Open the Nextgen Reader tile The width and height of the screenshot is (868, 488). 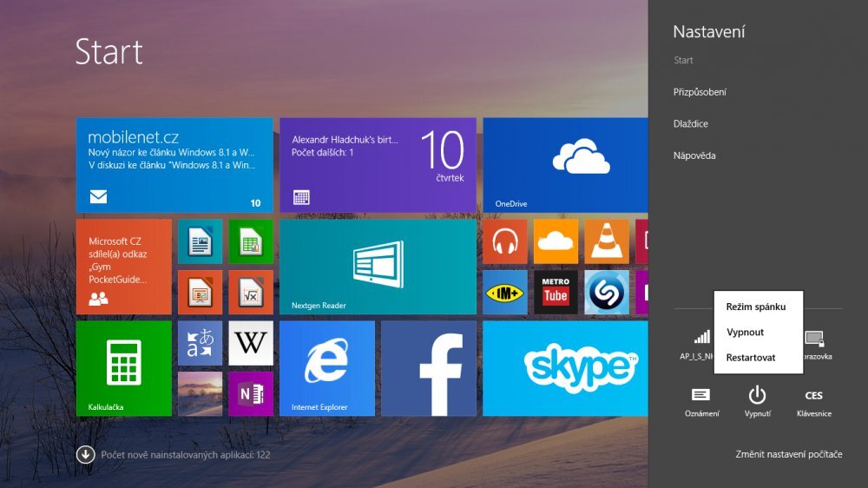(x=378, y=267)
